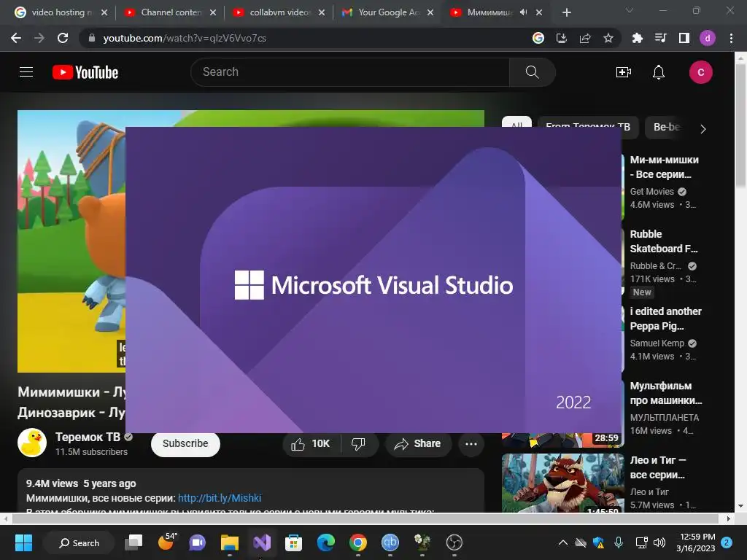Viewport: 747px width, 560px height.
Task: Open Task View from the taskbar
Action: (x=133, y=542)
